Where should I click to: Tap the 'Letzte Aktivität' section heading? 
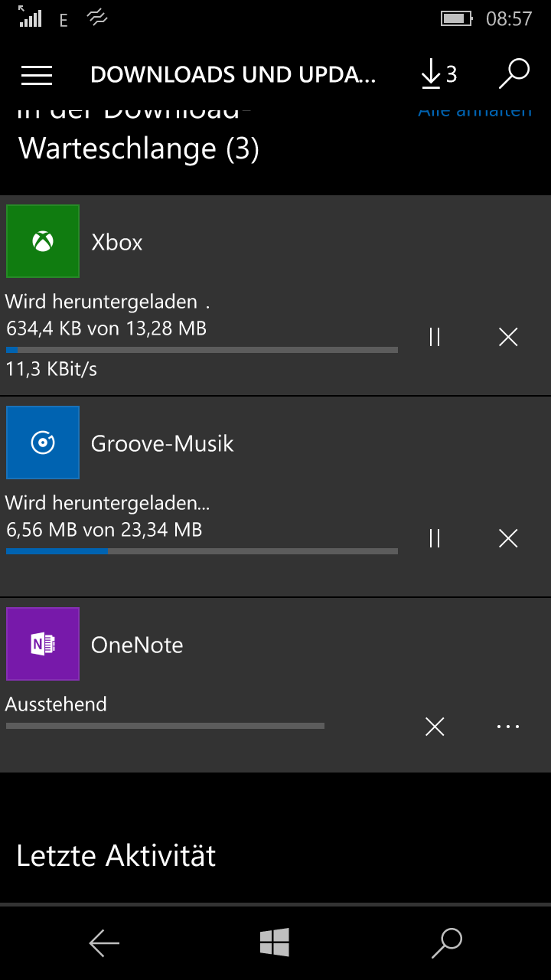[116, 855]
